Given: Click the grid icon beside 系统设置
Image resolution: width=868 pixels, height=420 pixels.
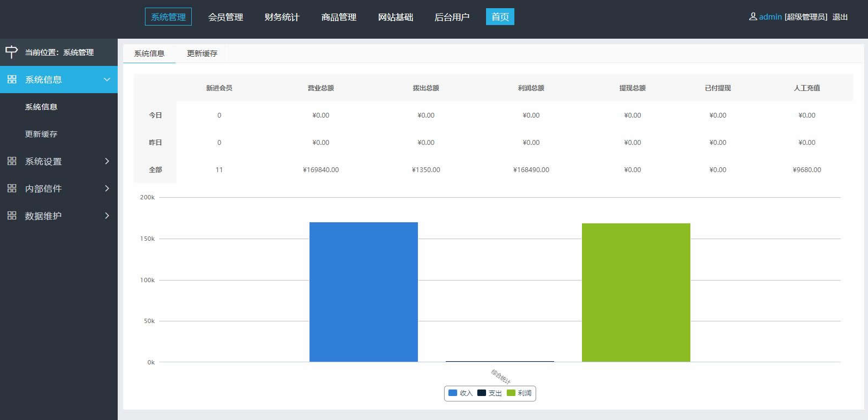Looking at the screenshot, I should tap(12, 161).
